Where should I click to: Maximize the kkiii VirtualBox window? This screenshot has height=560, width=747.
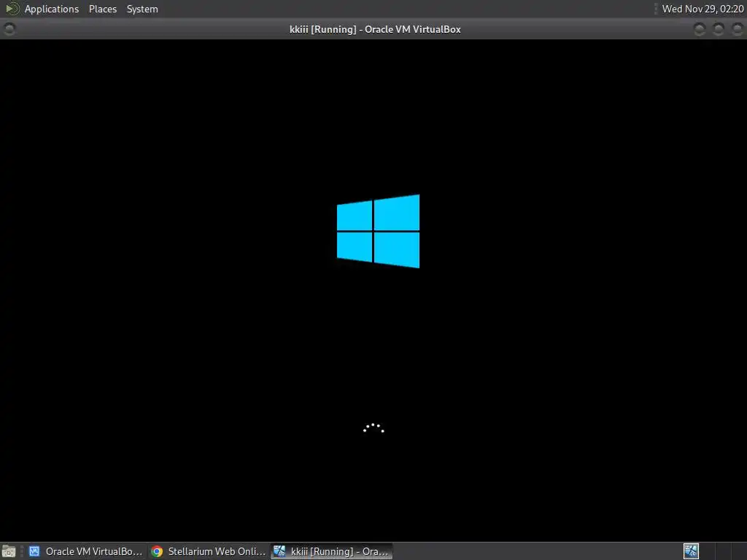(719, 29)
